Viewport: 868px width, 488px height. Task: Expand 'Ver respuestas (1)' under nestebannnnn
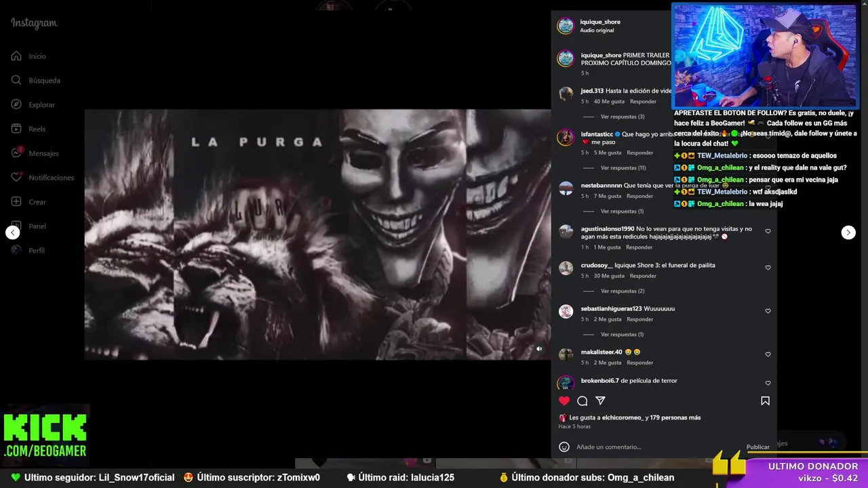[x=622, y=211]
